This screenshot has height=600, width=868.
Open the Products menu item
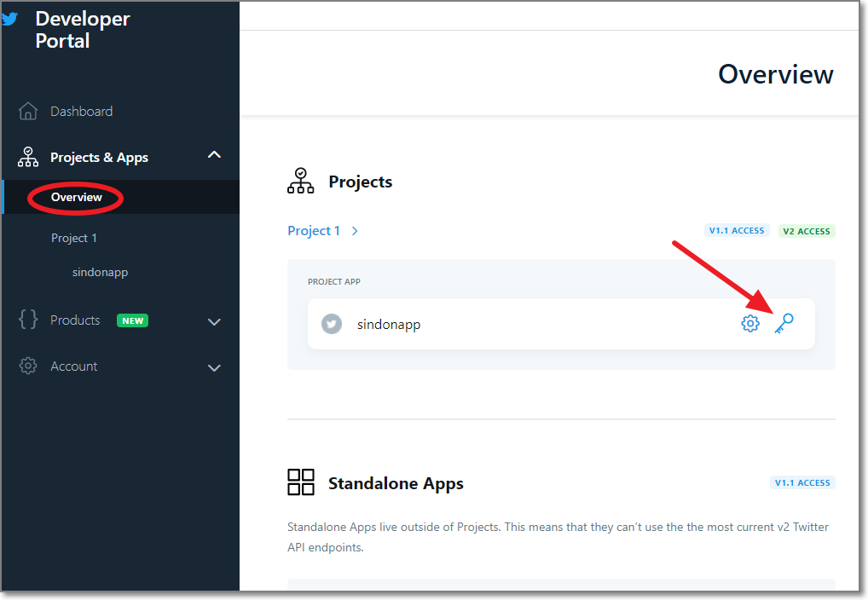click(x=75, y=320)
